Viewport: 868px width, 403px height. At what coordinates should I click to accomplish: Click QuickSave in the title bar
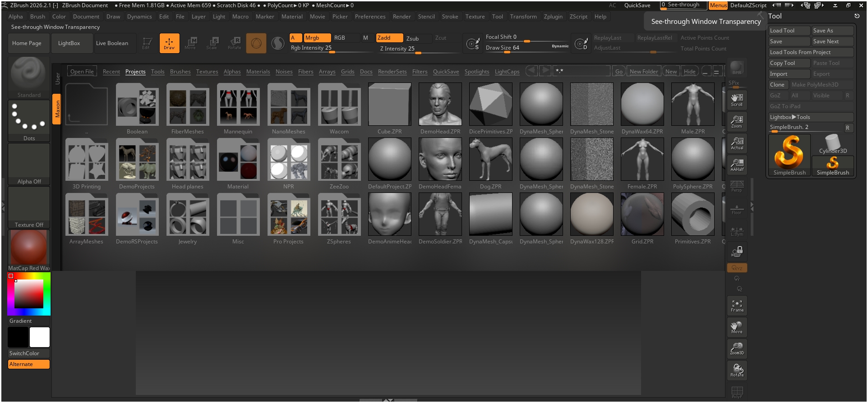pyautogui.click(x=637, y=5)
